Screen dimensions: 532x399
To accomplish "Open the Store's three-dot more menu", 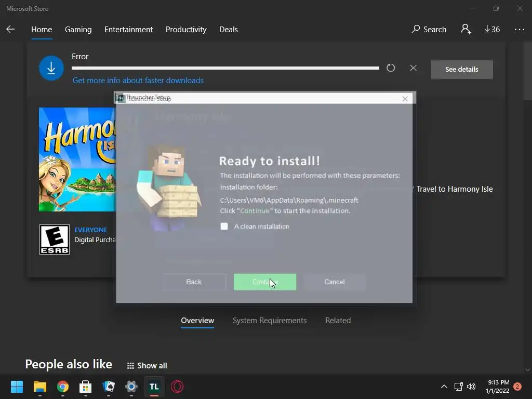I will tap(519, 30).
